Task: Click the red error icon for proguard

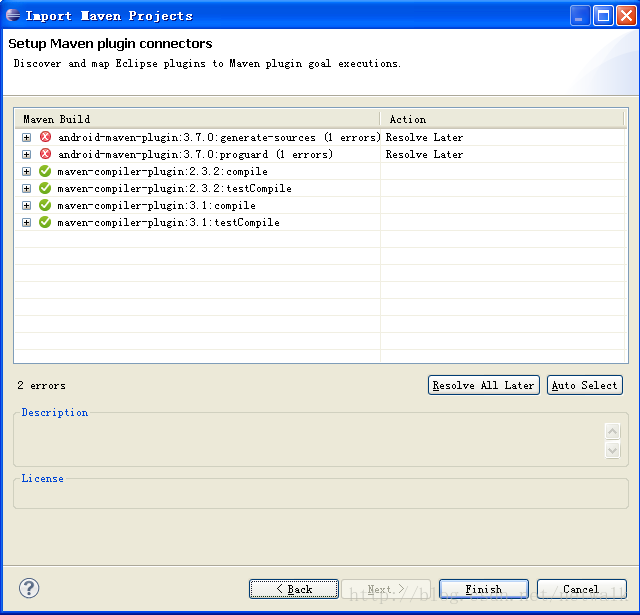Action: coord(45,154)
